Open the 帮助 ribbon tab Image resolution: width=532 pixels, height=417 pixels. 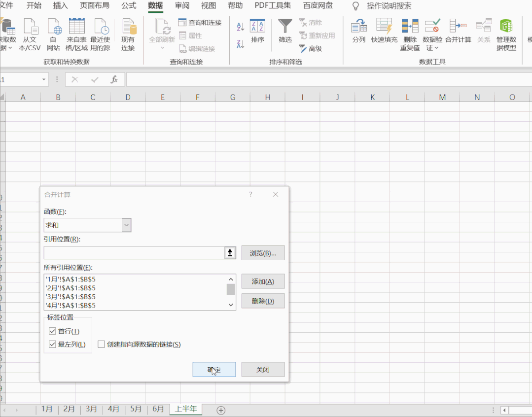pyautogui.click(x=235, y=5)
